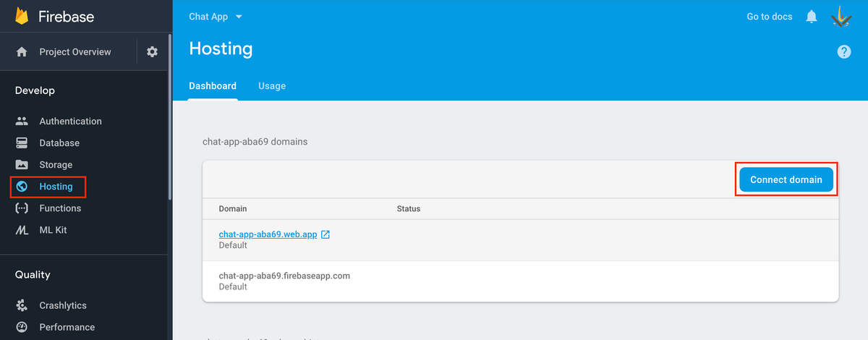Open Storage in the sidebar
This screenshot has width=868, height=340.
tap(56, 165)
